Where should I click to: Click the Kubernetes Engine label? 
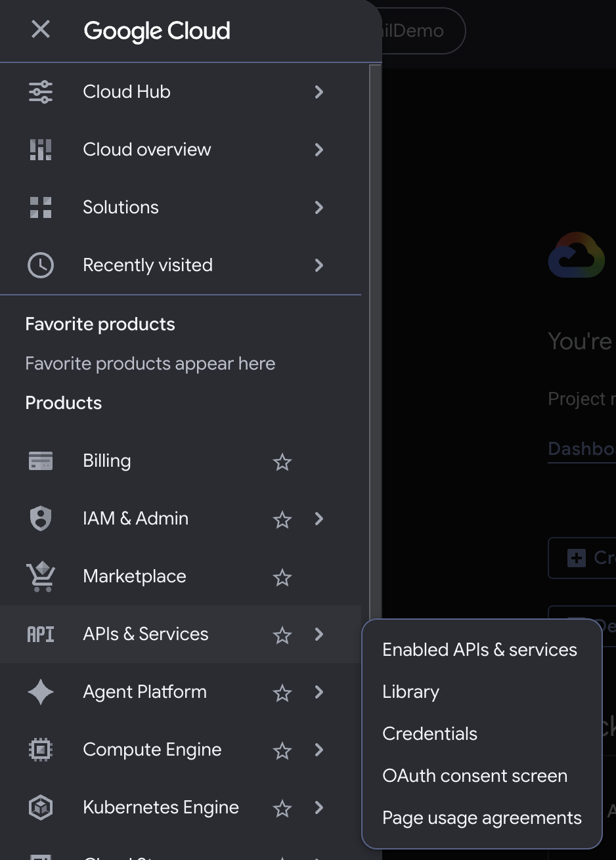(x=161, y=807)
